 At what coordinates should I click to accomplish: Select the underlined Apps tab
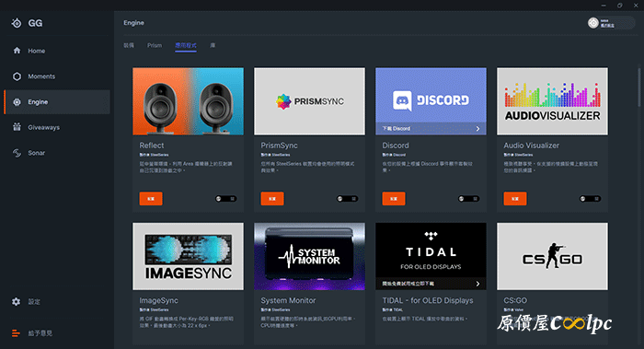pos(186,46)
